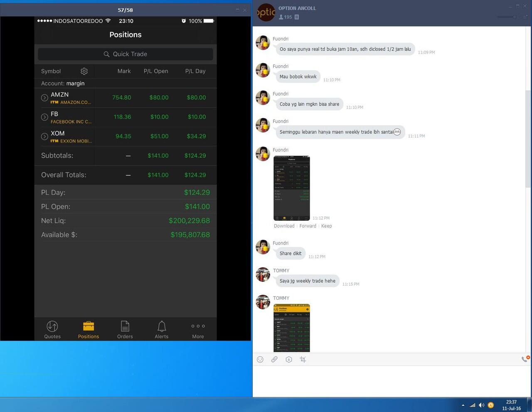Viewport: 532px width, 412px height.
Task: Click the P/L Open column header
Action: tap(156, 71)
